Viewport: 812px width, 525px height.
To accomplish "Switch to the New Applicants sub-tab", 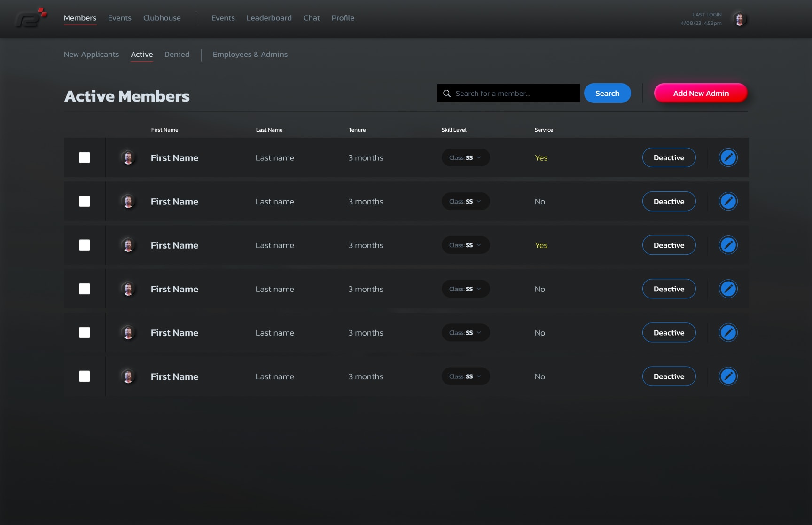I will coord(92,54).
